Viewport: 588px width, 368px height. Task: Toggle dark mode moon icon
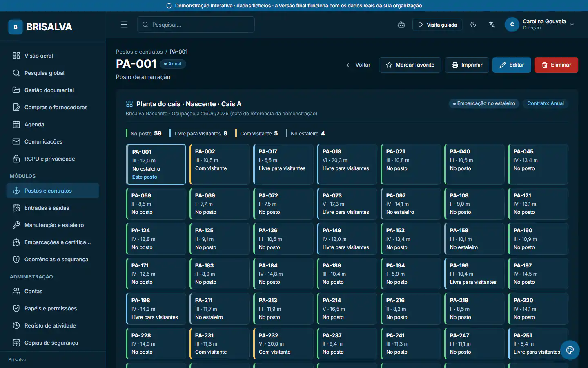[x=473, y=25]
